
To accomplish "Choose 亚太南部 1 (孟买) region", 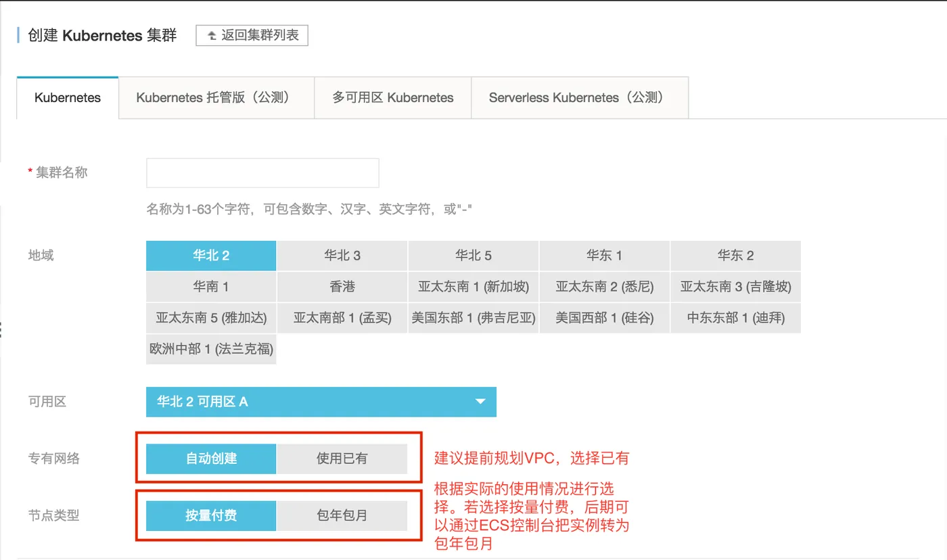I will coord(342,318).
